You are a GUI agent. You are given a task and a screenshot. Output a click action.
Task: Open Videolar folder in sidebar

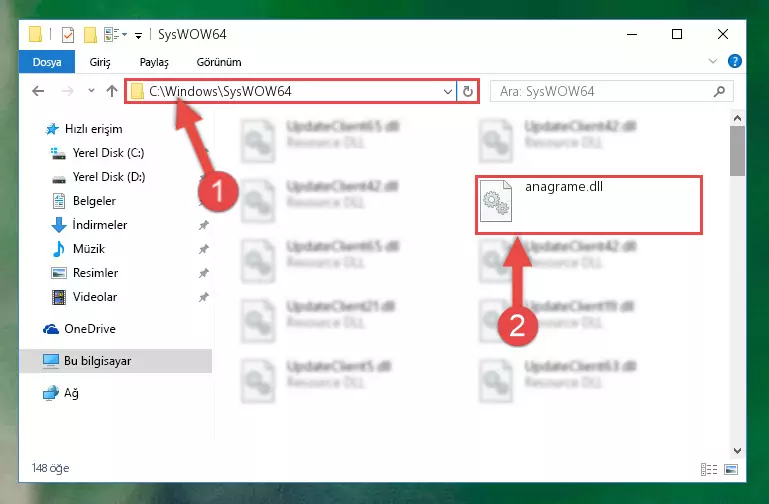[x=95, y=297]
